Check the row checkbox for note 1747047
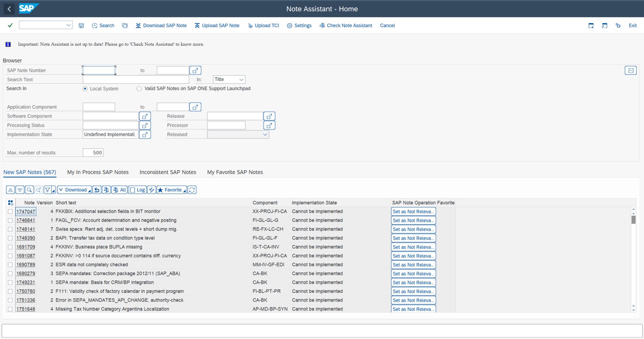644x339 pixels. (10, 212)
